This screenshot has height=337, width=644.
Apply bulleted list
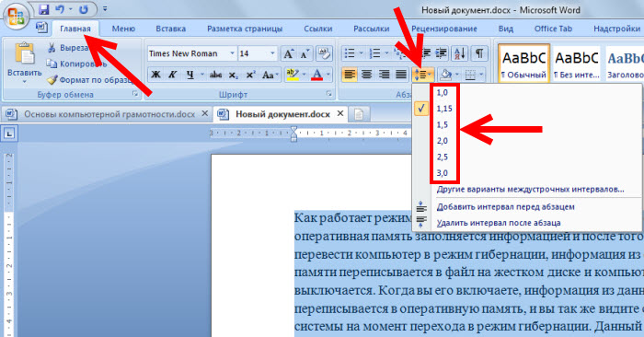[x=350, y=53]
